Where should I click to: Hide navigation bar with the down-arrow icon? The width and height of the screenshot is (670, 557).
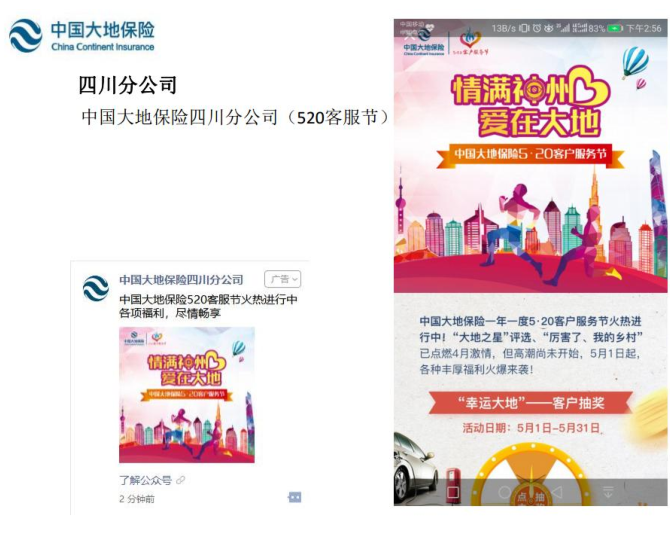point(608,492)
